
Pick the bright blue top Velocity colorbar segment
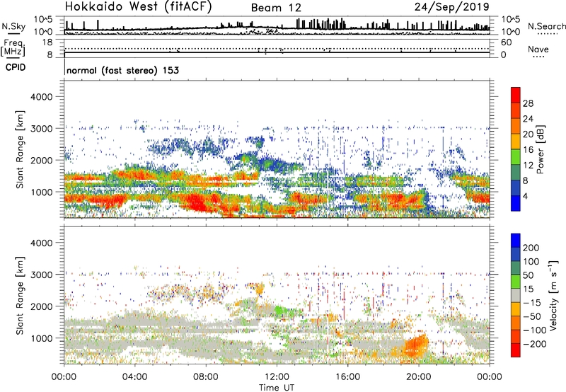[x=516, y=241]
